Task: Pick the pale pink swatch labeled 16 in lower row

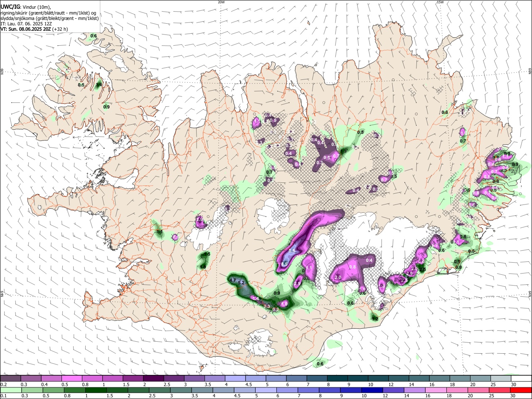Action: (436, 390)
